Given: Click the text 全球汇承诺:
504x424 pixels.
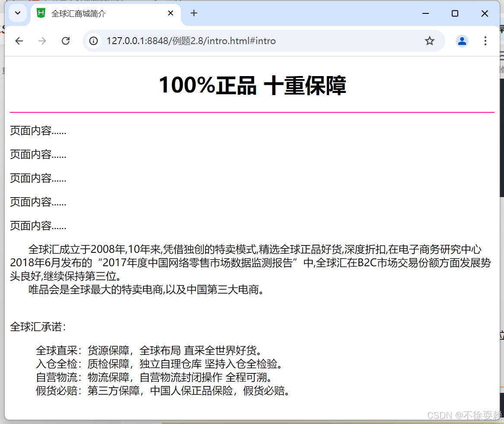Looking at the screenshot, I should [38, 327].
